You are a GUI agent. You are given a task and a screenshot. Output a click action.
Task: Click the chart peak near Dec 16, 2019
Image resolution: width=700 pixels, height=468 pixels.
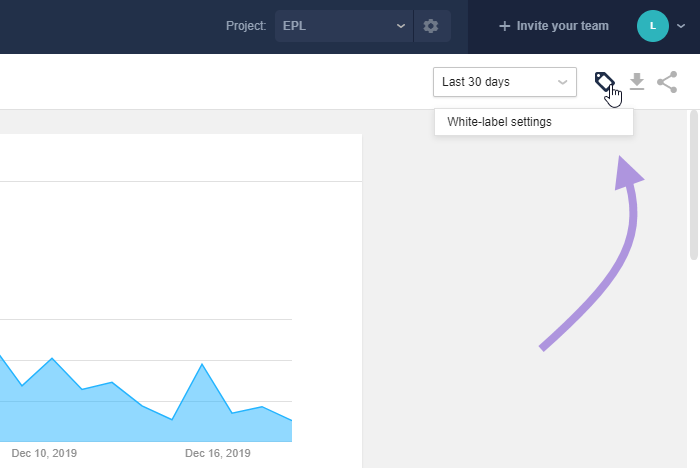pyautogui.click(x=202, y=364)
